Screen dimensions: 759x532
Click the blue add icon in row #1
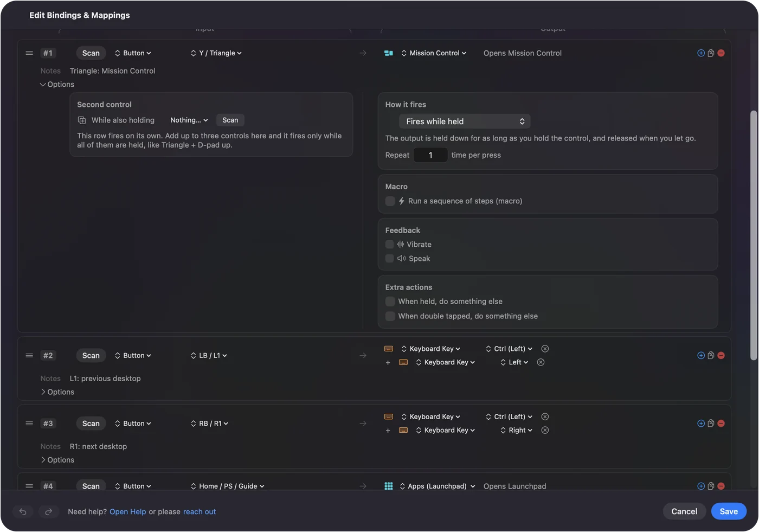click(701, 53)
